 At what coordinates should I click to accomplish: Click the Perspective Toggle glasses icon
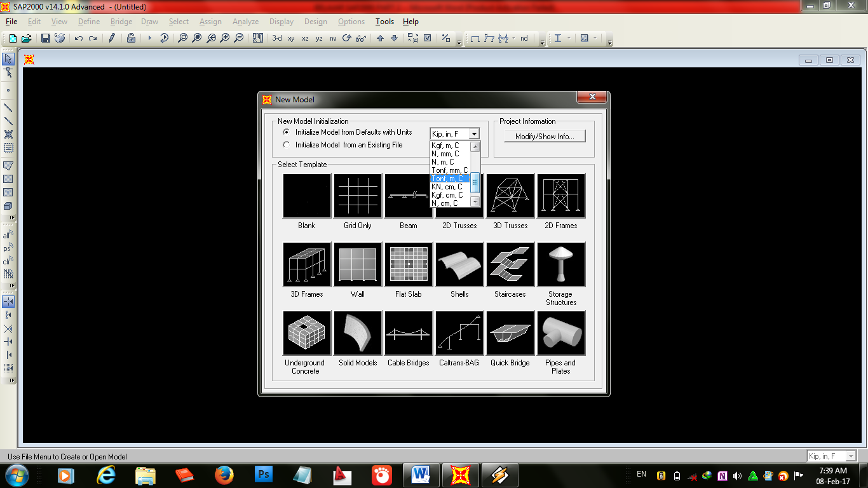pos(361,38)
